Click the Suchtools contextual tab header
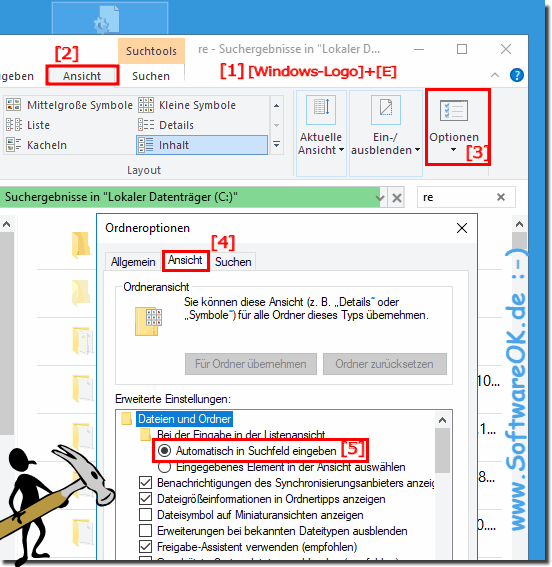 [x=151, y=51]
